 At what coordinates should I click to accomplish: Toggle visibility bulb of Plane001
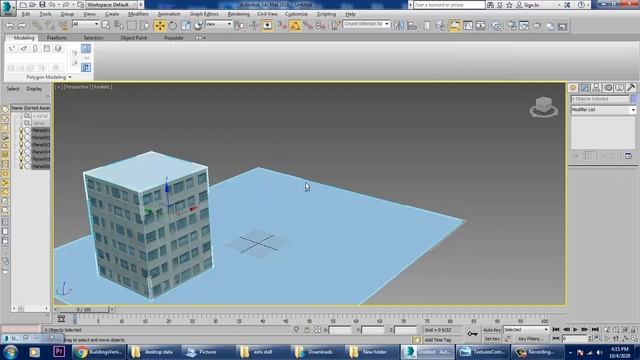(21, 130)
